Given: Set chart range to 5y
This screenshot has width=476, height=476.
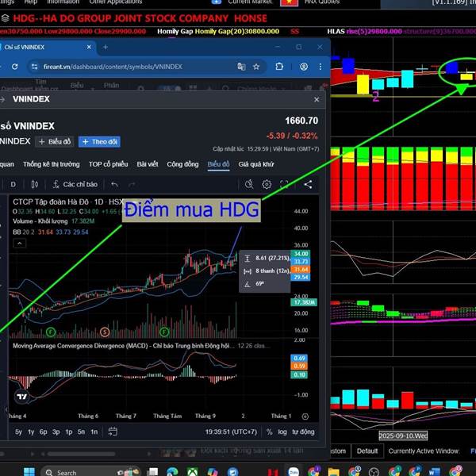Looking at the screenshot, I should tap(18, 432).
